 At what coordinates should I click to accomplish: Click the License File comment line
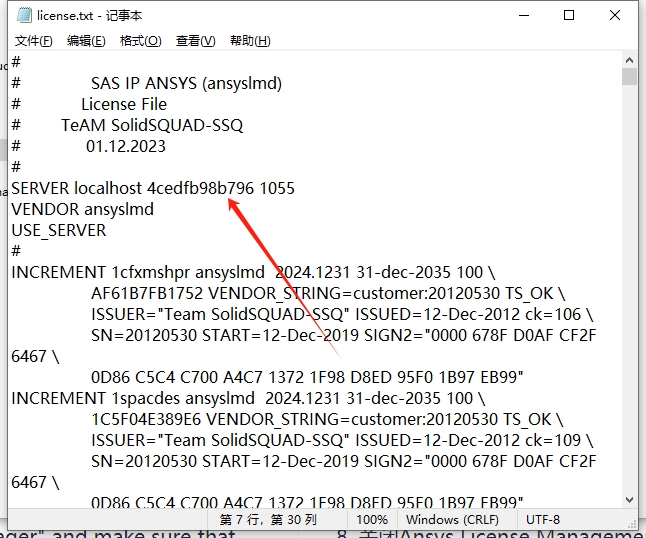click(x=124, y=104)
